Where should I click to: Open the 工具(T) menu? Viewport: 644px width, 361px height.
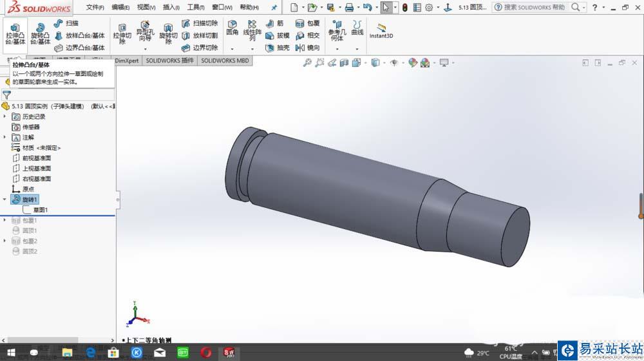(x=196, y=7)
